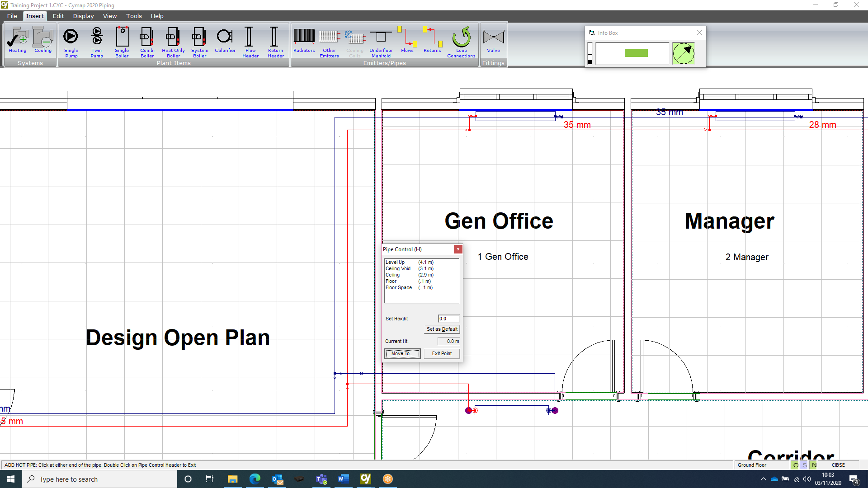Click the Info Box compass direction icon
This screenshot has width=868, height=488.
coord(683,53)
